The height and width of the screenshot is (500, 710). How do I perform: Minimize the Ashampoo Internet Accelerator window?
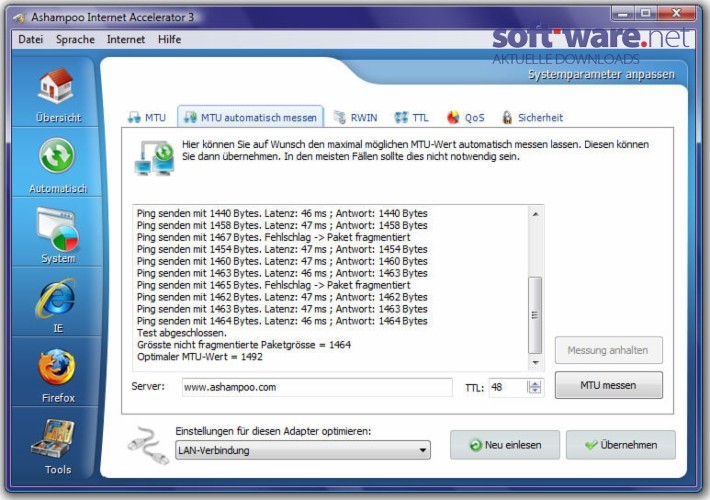point(623,14)
